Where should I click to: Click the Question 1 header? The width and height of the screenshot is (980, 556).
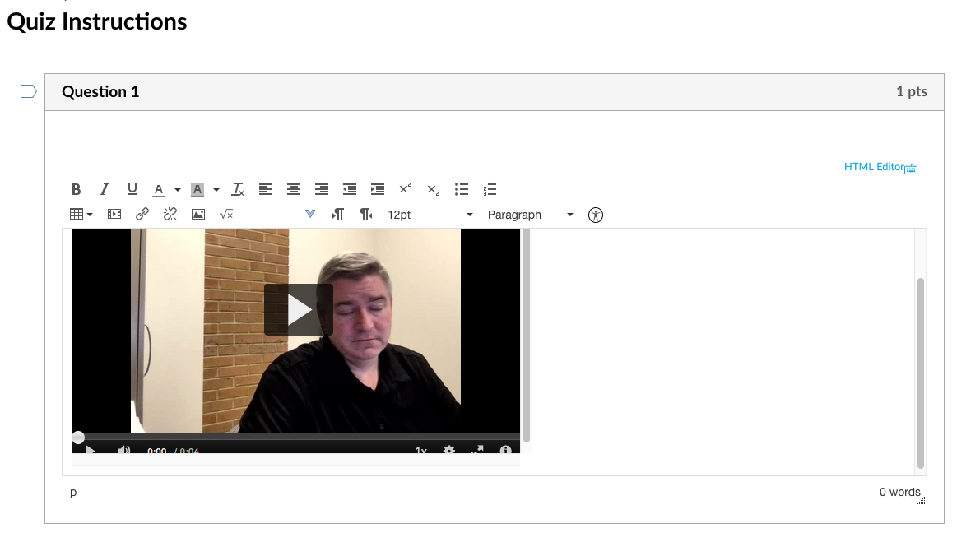pyautogui.click(x=100, y=92)
